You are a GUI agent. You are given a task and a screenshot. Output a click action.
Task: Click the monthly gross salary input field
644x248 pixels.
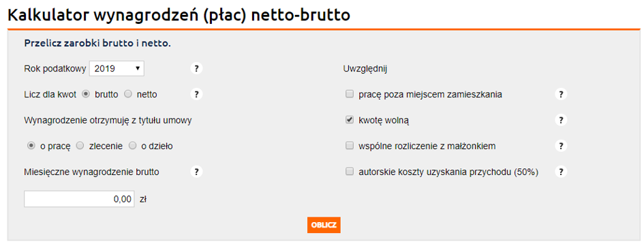(79, 199)
